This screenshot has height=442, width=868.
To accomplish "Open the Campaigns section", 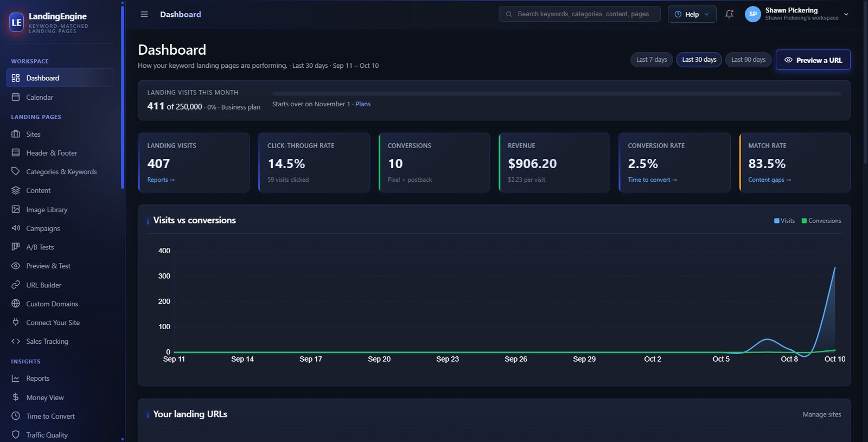I will click(x=60, y=228).
